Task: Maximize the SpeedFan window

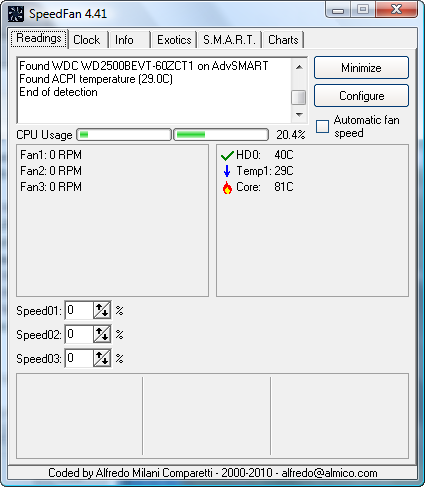Action: pyautogui.click(x=363, y=9)
